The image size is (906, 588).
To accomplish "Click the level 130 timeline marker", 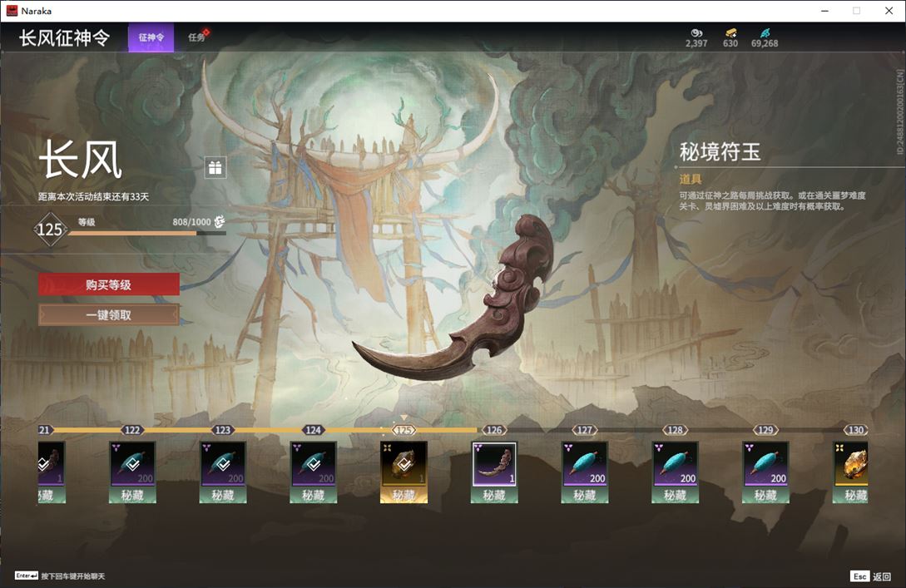I will pyautogui.click(x=856, y=430).
